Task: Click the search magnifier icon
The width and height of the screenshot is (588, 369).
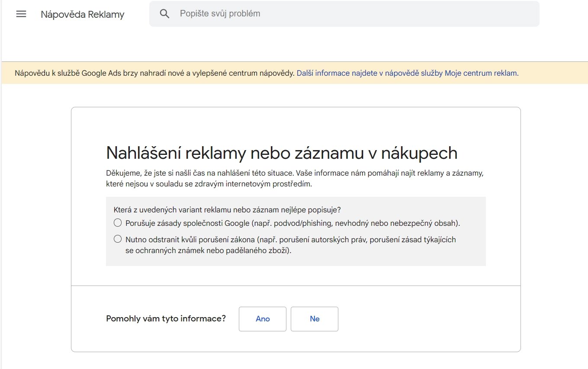Action: pyautogui.click(x=164, y=14)
